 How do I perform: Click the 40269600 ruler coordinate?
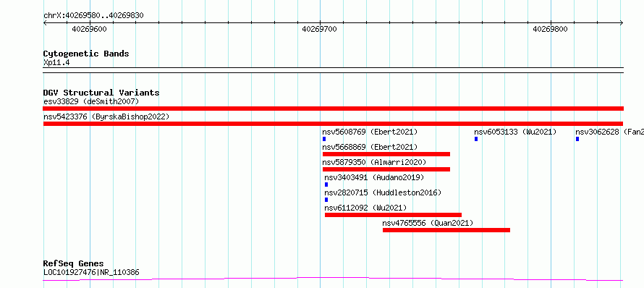tap(89, 29)
